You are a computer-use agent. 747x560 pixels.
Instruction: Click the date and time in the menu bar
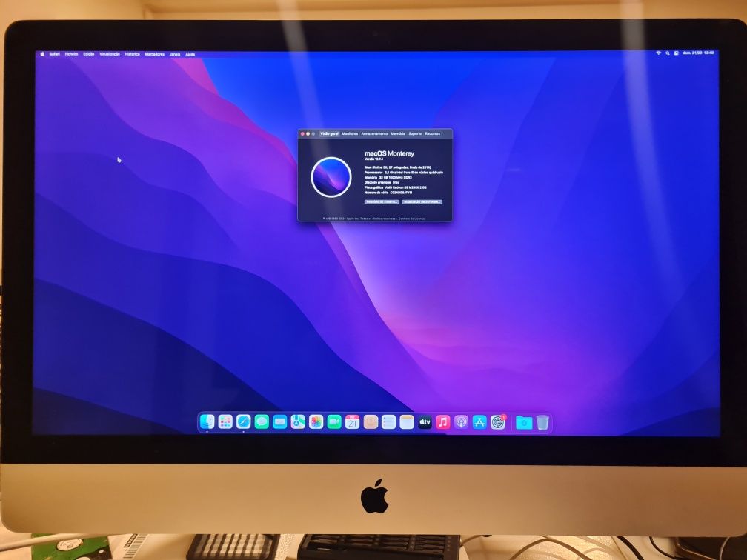pos(698,53)
